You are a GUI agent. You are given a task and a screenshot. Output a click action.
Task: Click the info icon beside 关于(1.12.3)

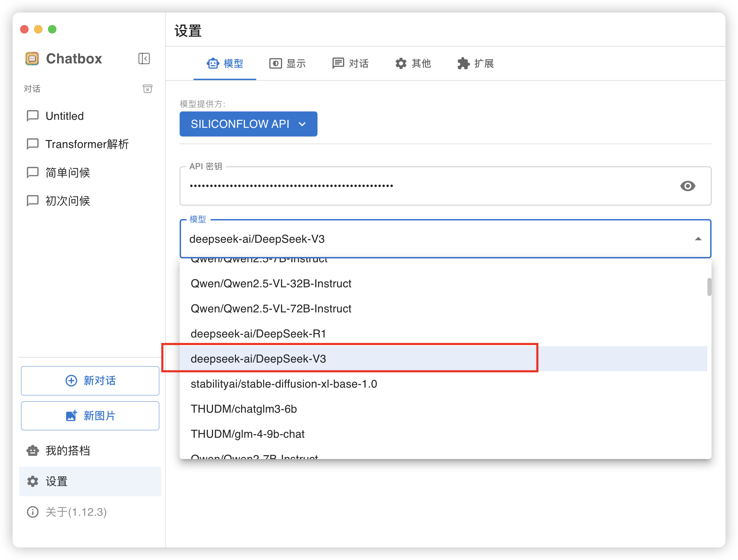tap(33, 512)
